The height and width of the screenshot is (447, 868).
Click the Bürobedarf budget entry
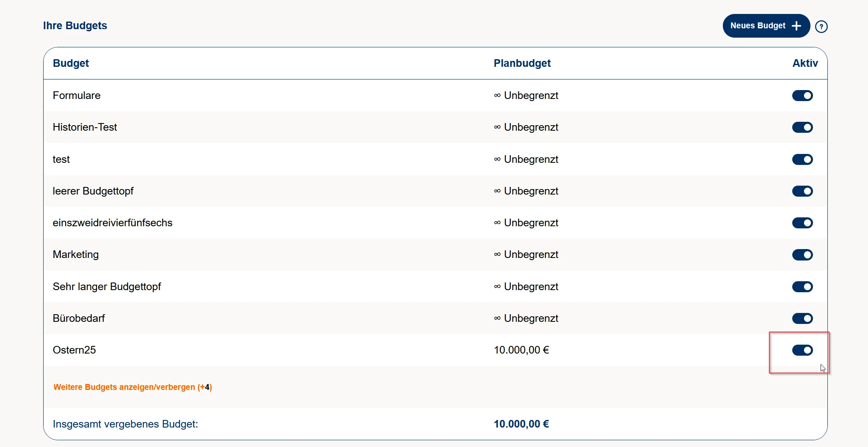point(79,318)
